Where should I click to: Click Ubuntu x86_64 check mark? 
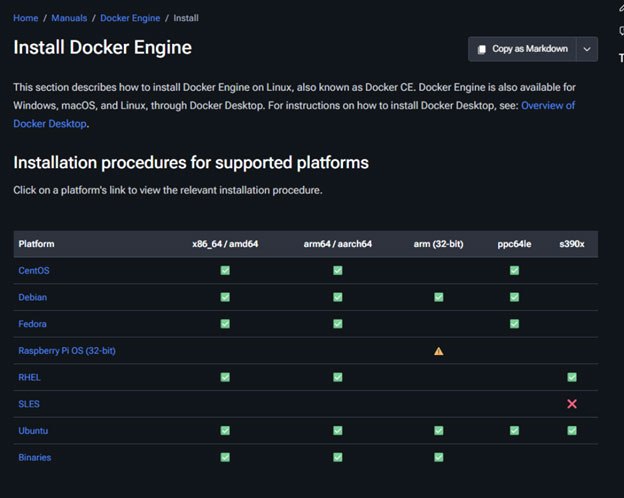[x=225, y=431]
